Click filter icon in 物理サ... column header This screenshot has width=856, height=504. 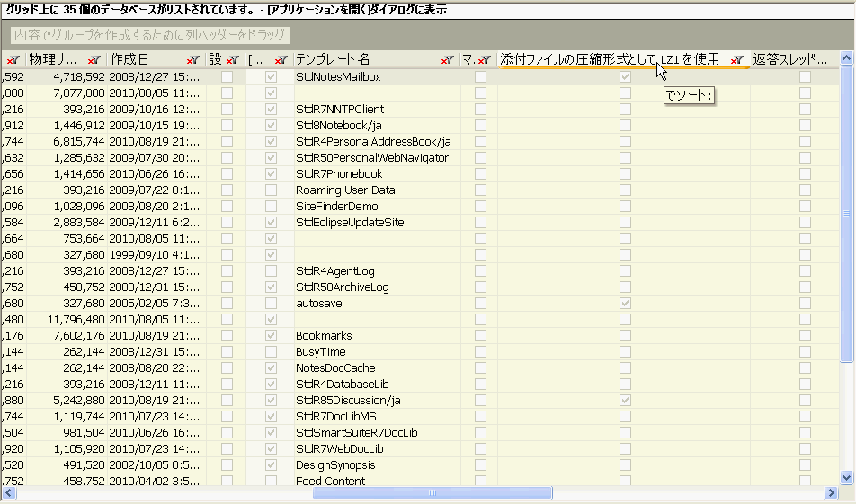pos(94,59)
